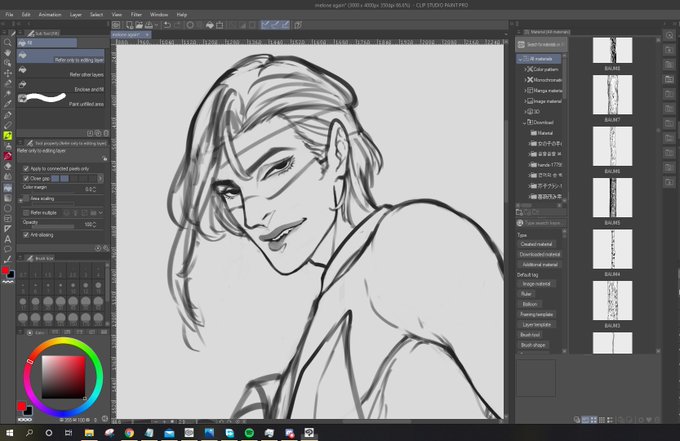Click the Save icon in command bar
Viewport: 680px width, 441px height.
tap(149, 25)
